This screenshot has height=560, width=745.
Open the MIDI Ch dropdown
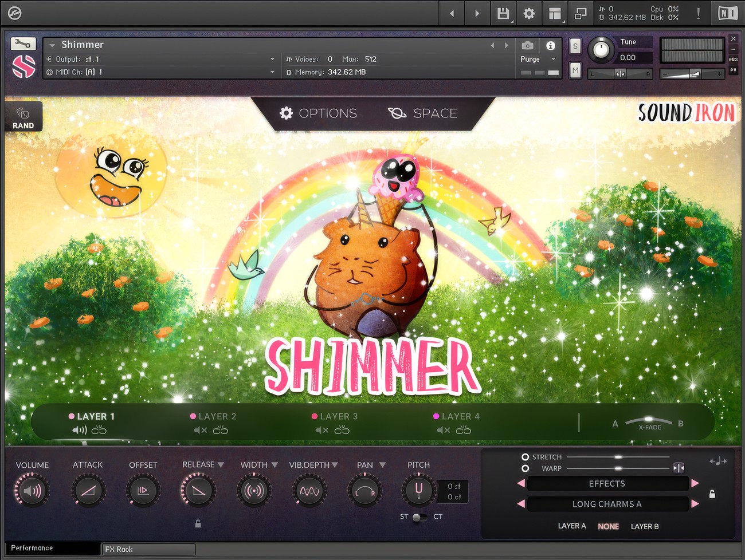(x=272, y=72)
